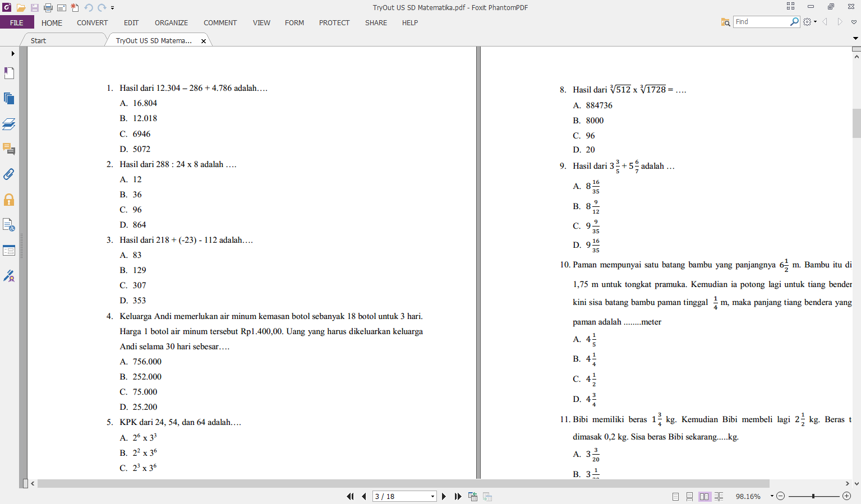Switch to the ORGANIZE ribbon tab
The height and width of the screenshot is (504, 861).
click(x=171, y=22)
